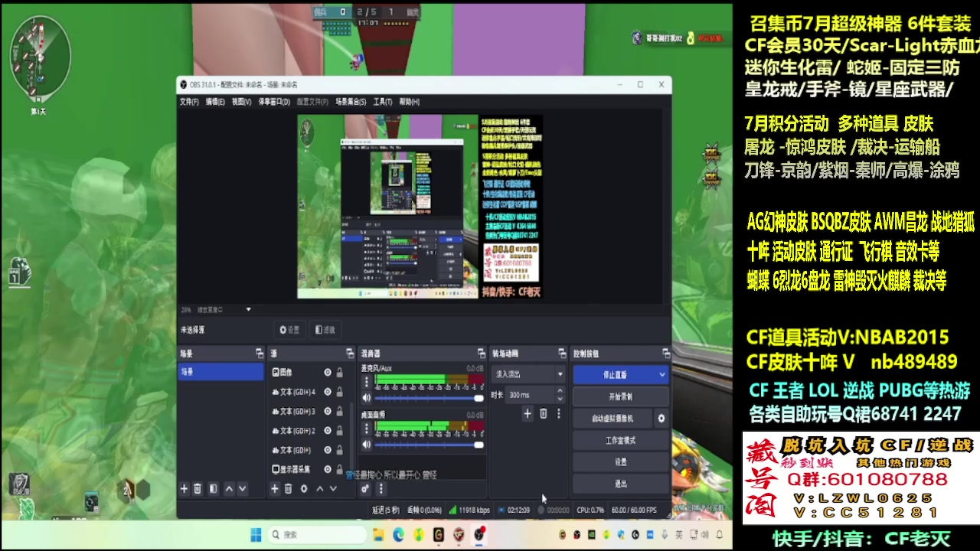Viewport: 980px width, 551px height.
Task: Click the 停止直播 button
Action: point(615,375)
